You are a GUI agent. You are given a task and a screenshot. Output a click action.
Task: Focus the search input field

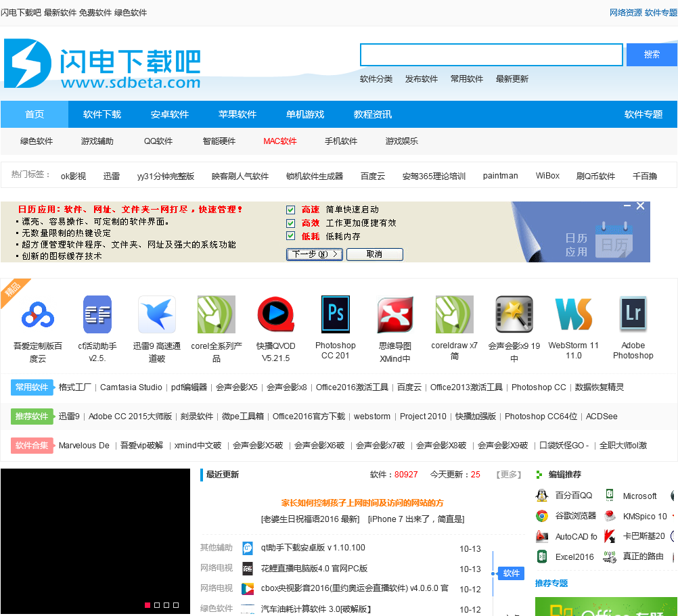pos(491,55)
